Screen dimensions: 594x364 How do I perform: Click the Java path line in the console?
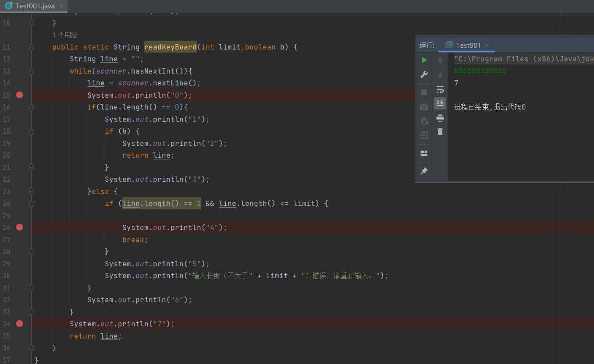(524, 59)
